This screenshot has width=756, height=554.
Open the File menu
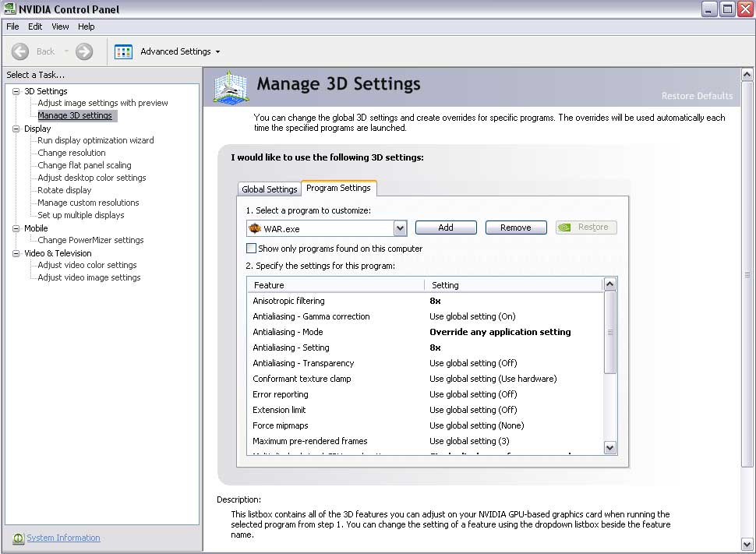coord(12,26)
